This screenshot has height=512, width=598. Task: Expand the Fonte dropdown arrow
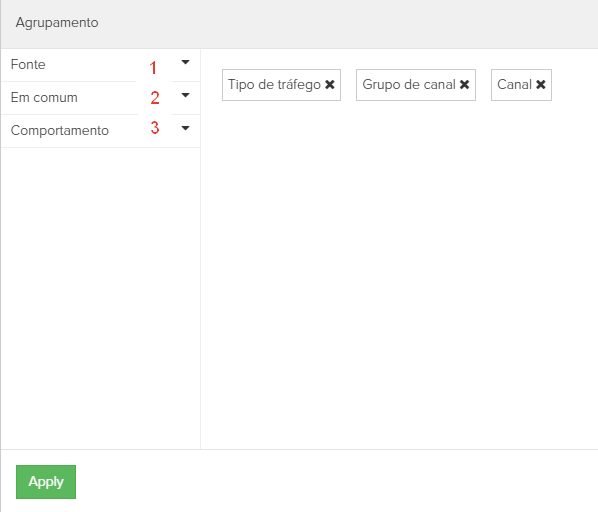[x=185, y=62]
